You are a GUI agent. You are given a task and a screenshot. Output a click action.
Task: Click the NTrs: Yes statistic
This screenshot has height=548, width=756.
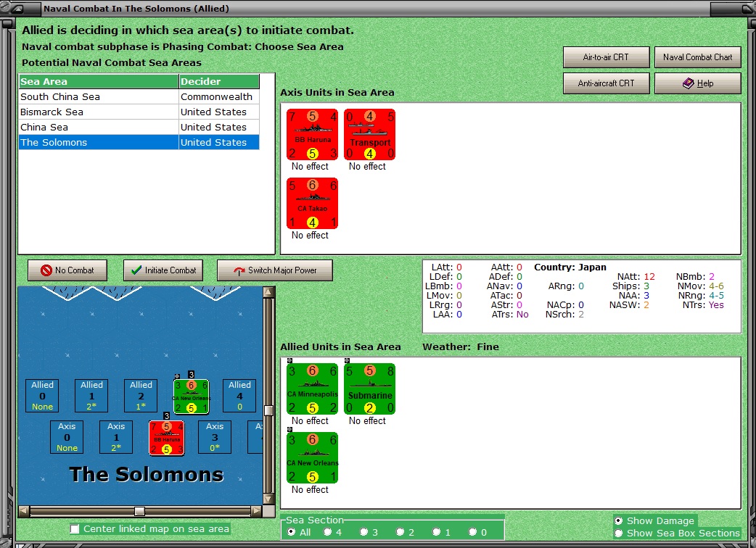pos(703,305)
